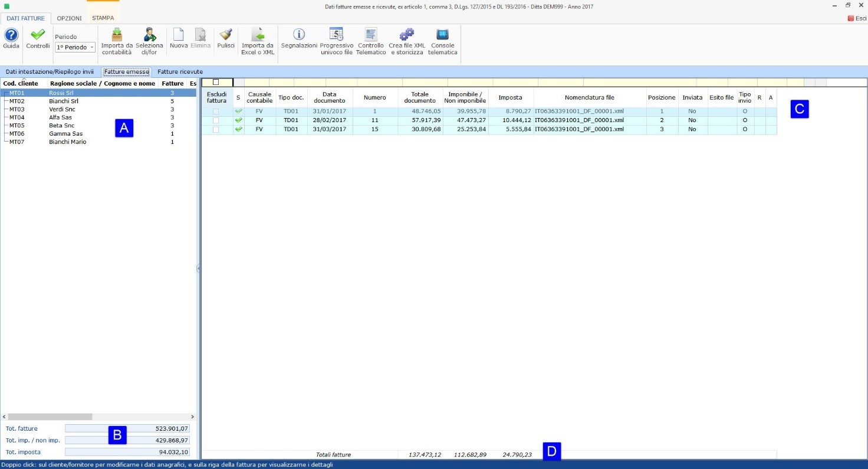
Task: Switch to Dati intestazione/Riepilogo invii tab
Action: pos(50,71)
